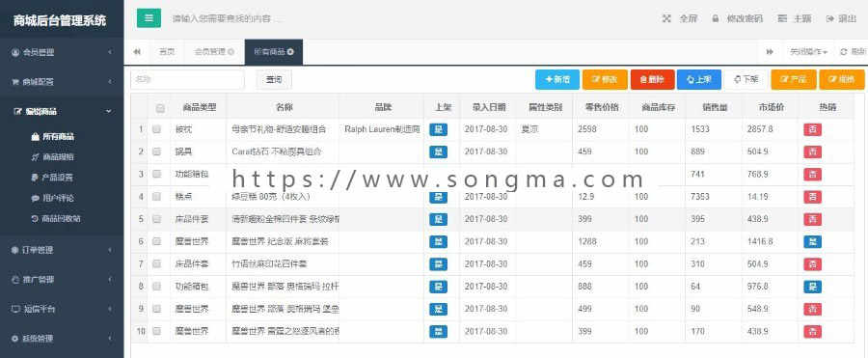Toggle the 上架 badge in row 10
This screenshot has height=358, width=868.
[x=438, y=331]
